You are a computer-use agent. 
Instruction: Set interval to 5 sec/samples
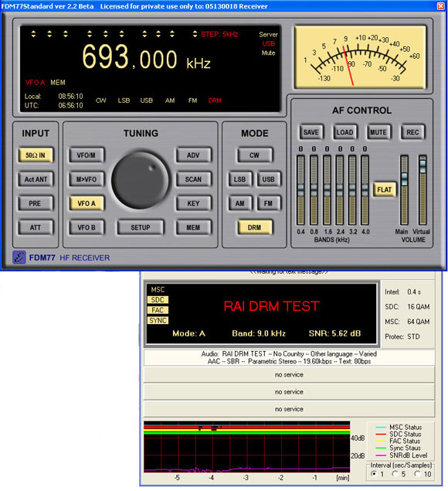pyautogui.click(x=395, y=474)
